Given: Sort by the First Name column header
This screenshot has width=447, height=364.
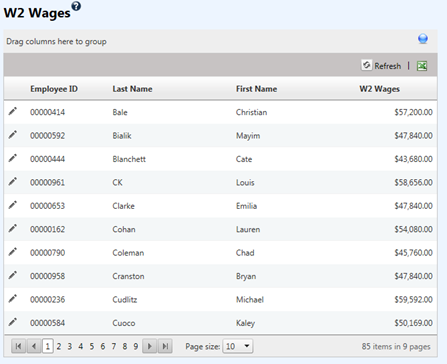Looking at the screenshot, I should point(256,89).
